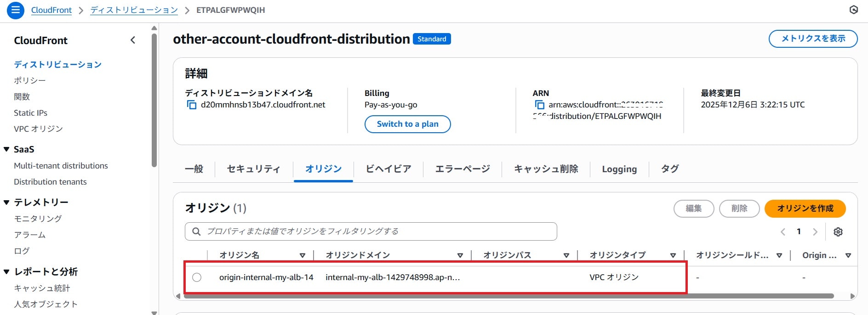This screenshot has height=315, width=868.
Task: Collapse the テレメトリー section
Action: point(6,202)
